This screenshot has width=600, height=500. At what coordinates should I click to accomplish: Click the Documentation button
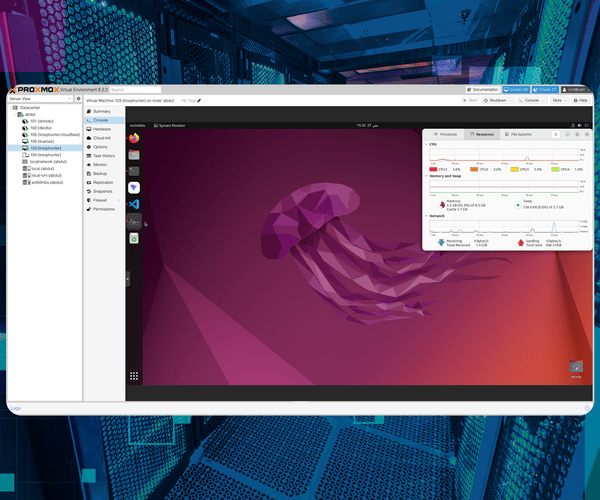tap(483, 90)
